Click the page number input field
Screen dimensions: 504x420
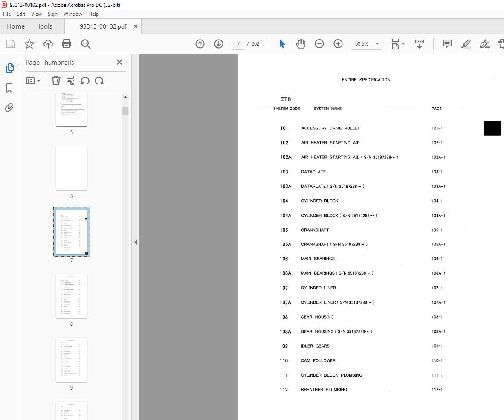point(238,44)
